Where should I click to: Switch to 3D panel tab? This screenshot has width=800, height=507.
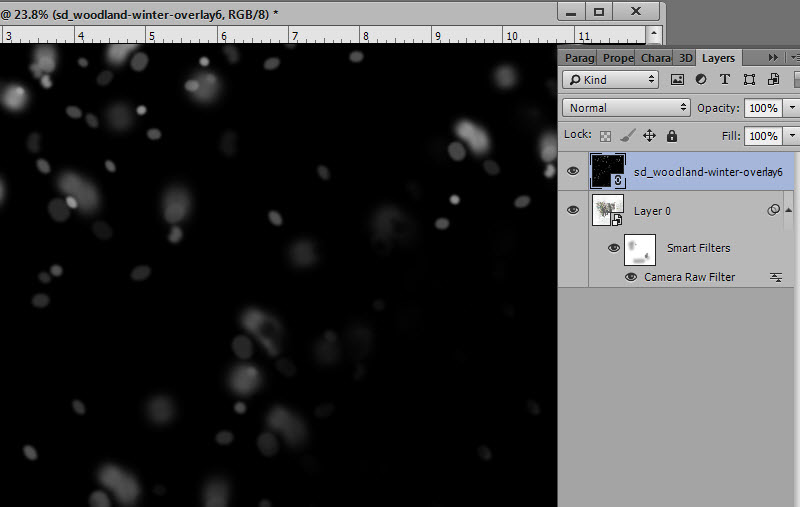pos(685,58)
